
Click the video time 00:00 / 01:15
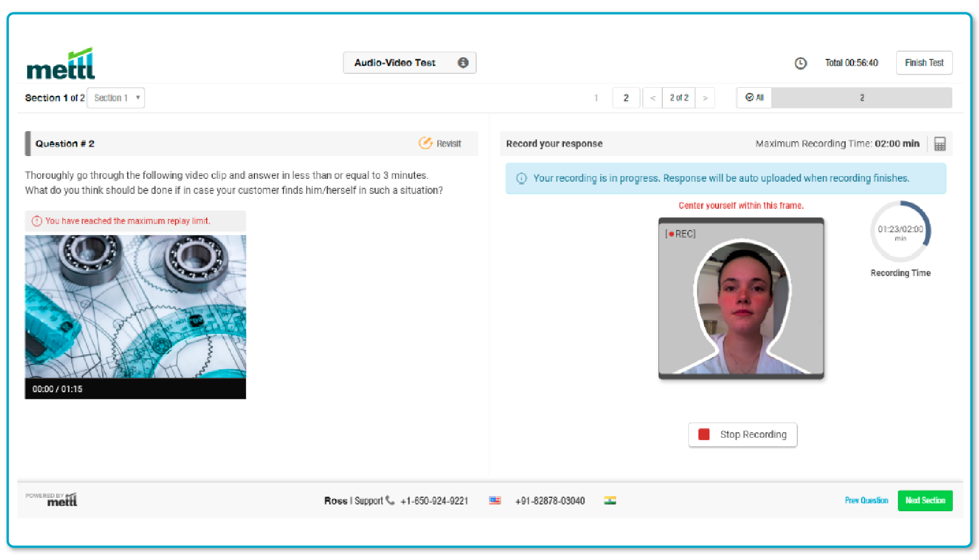pos(57,389)
